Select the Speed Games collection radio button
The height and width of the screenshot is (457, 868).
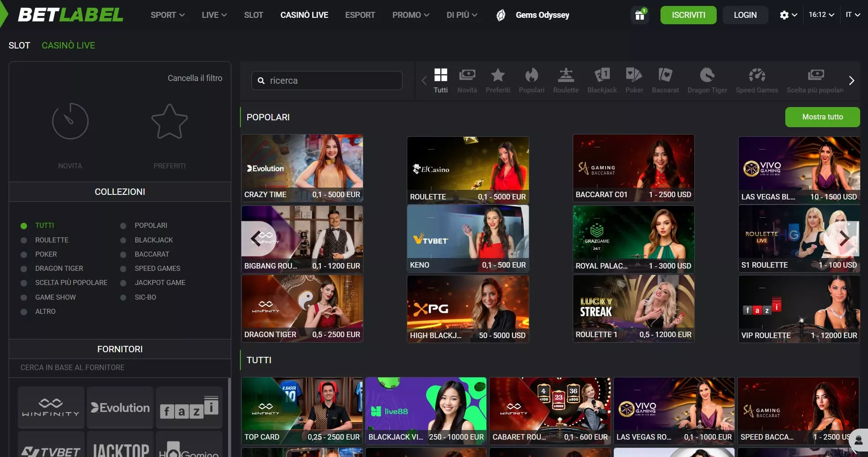coord(123,269)
